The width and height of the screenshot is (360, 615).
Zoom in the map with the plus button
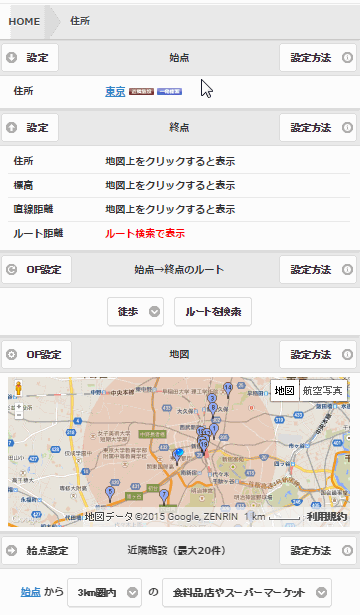19,407
